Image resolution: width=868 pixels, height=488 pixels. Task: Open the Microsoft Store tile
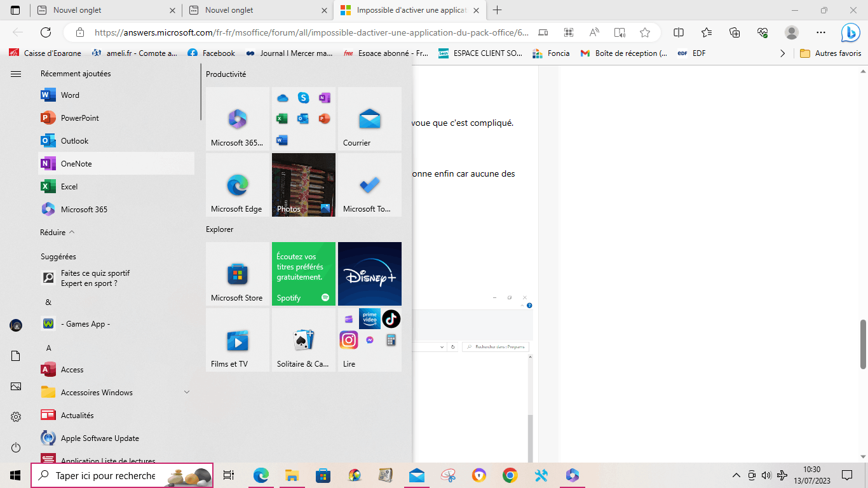pos(238,274)
